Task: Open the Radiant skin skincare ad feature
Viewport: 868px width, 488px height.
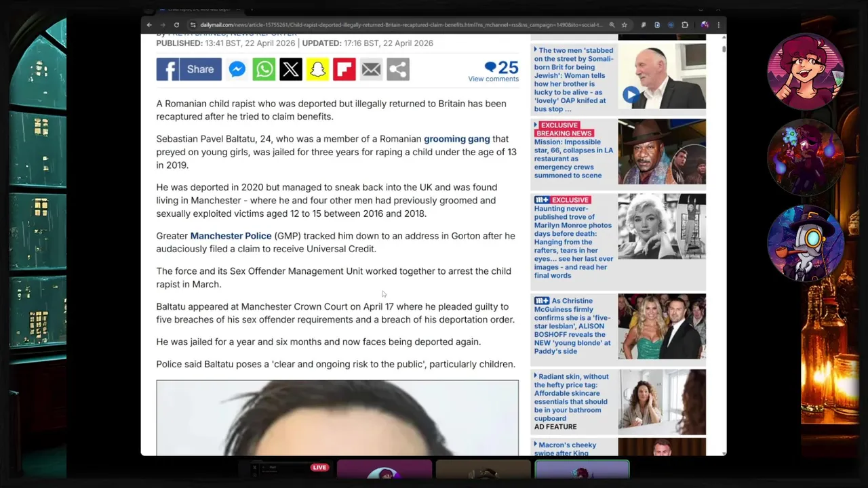Action: 572,397
